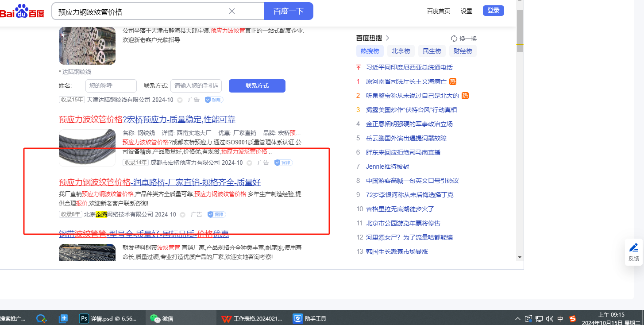This screenshot has width=644, height=325.
Task: Click the Baidu logo
Action: 22,11
